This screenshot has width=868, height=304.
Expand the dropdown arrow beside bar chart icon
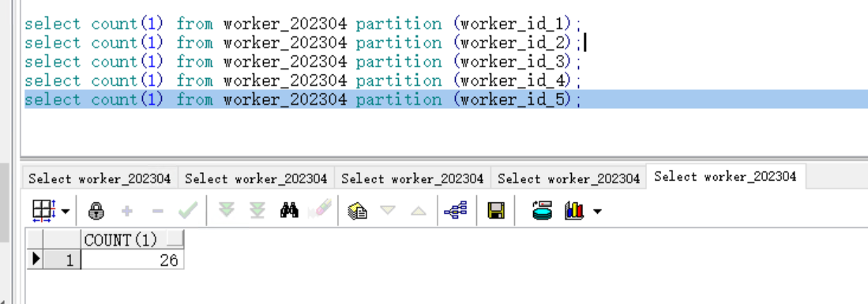[x=597, y=212]
